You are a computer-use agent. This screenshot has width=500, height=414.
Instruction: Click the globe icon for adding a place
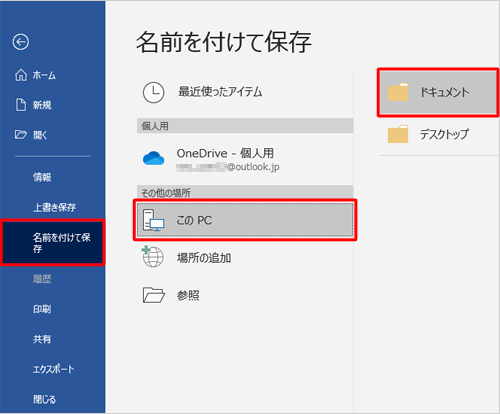(x=153, y=257)
